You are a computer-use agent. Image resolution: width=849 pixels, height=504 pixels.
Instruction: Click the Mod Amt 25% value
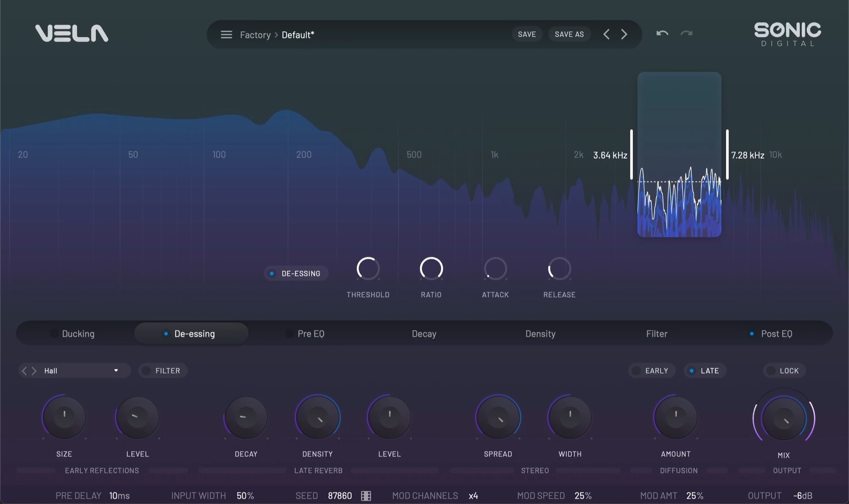695,496
